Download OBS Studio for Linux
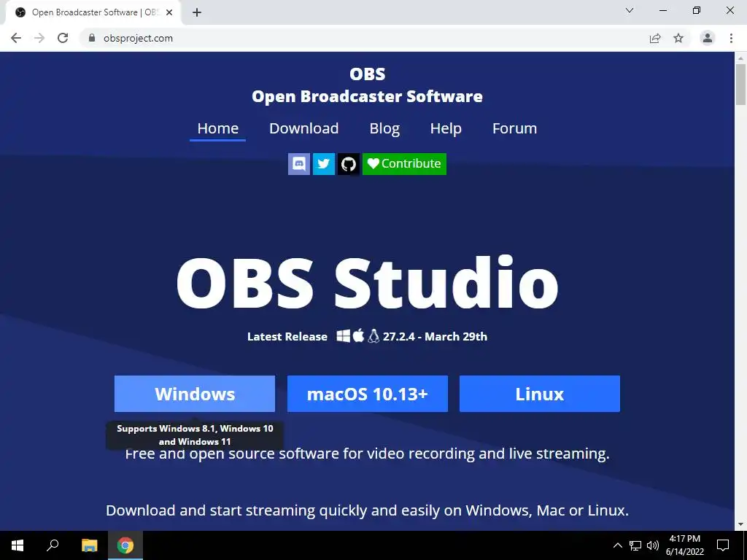 (x=540, y=394)
